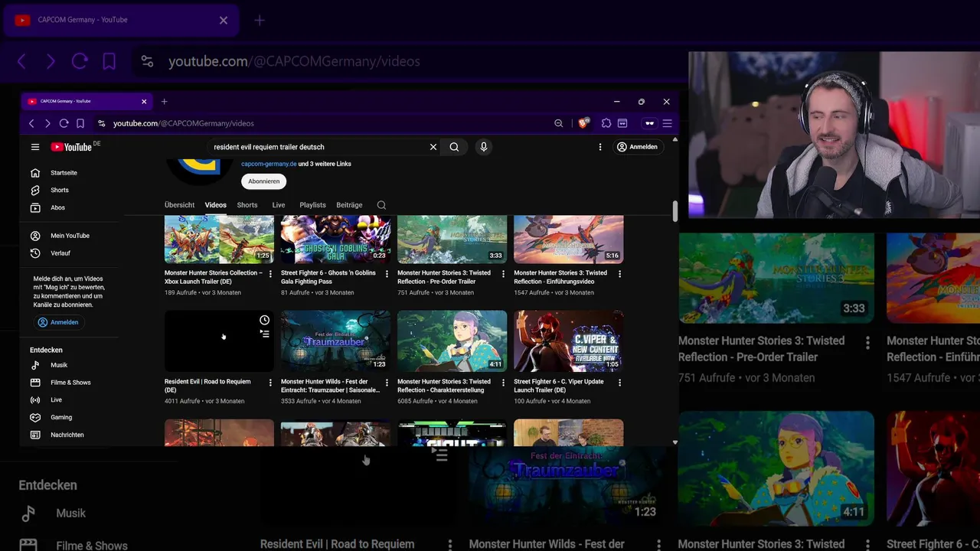Click the sidebar Anmelden sign-in button
This screenshot has width=980, height=551.
58,322
